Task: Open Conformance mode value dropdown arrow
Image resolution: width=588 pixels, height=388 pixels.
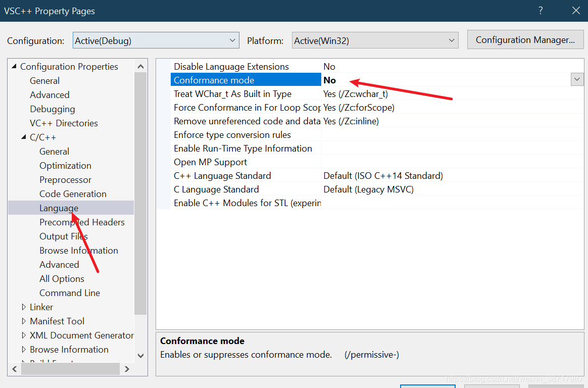Action: [x=577, y=79]
